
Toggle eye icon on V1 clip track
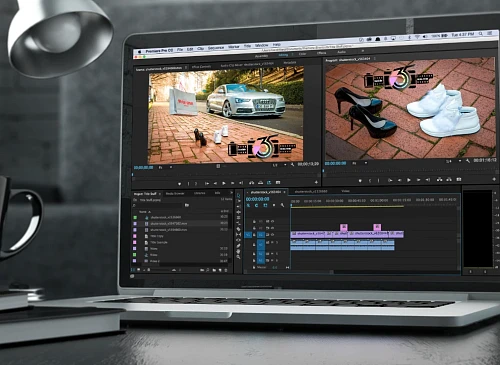(x=273, y=235)
